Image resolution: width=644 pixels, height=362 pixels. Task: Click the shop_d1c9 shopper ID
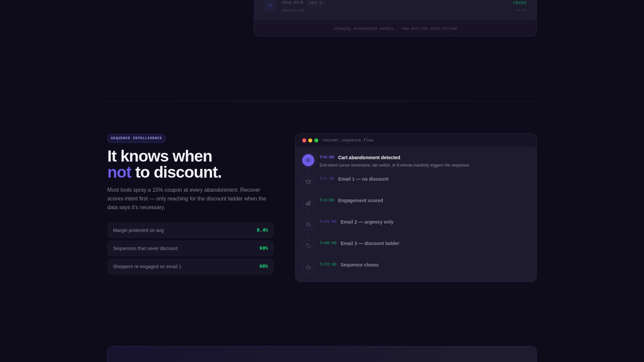(x=292, y=3)
